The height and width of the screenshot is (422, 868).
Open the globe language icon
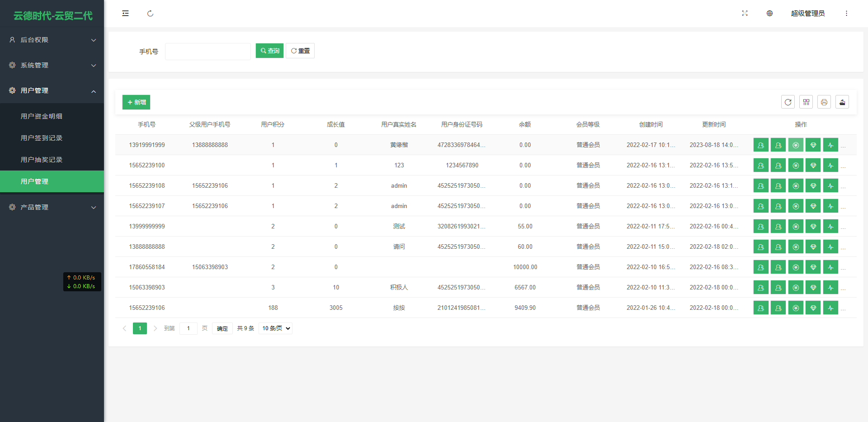click(x=769, y=14)
